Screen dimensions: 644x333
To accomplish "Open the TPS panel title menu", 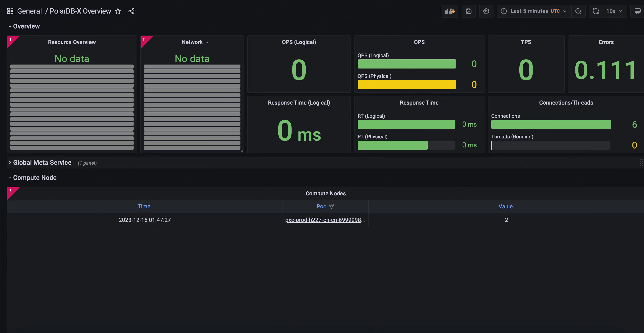I will point(526,42).
